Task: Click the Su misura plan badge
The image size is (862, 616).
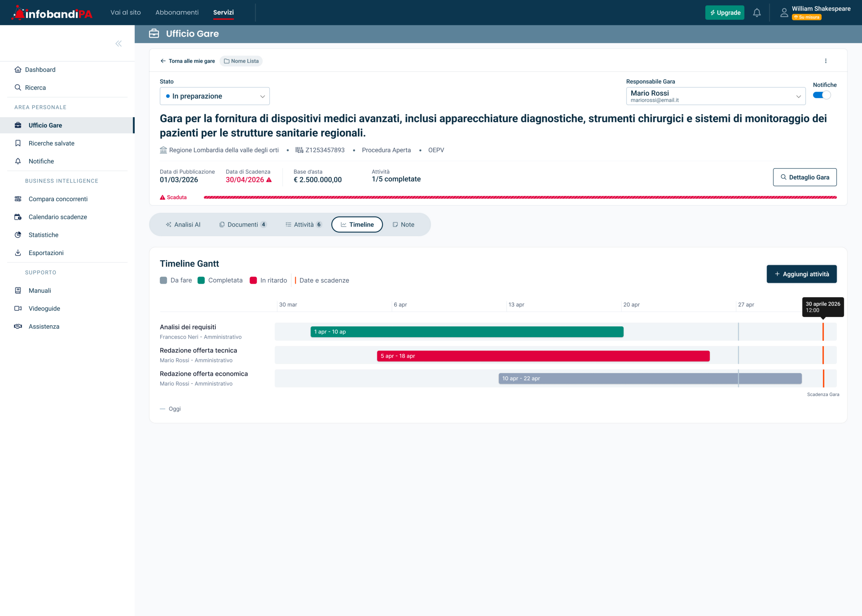Action: (807, 17)
